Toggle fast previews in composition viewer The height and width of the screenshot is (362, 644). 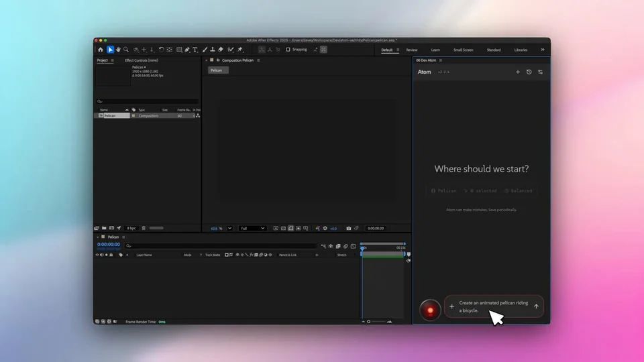click(276, 228)
